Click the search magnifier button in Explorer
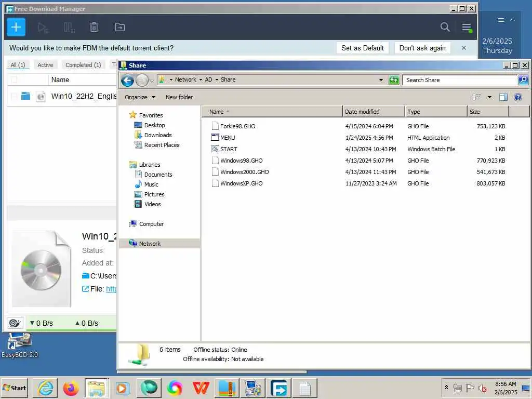Screen dimensions: 532x399 (x=523, y=80)
